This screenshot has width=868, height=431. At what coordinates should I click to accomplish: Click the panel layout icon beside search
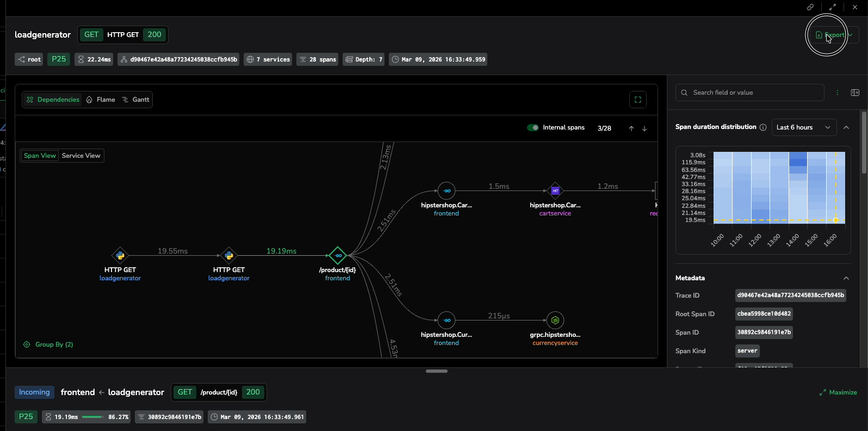[855, 93]
